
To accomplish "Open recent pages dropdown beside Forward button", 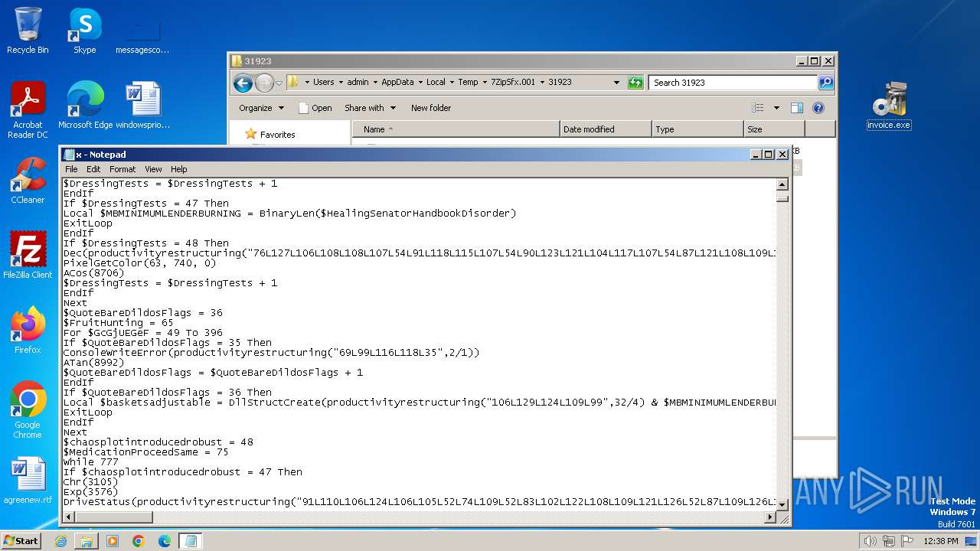I will 279,83.
